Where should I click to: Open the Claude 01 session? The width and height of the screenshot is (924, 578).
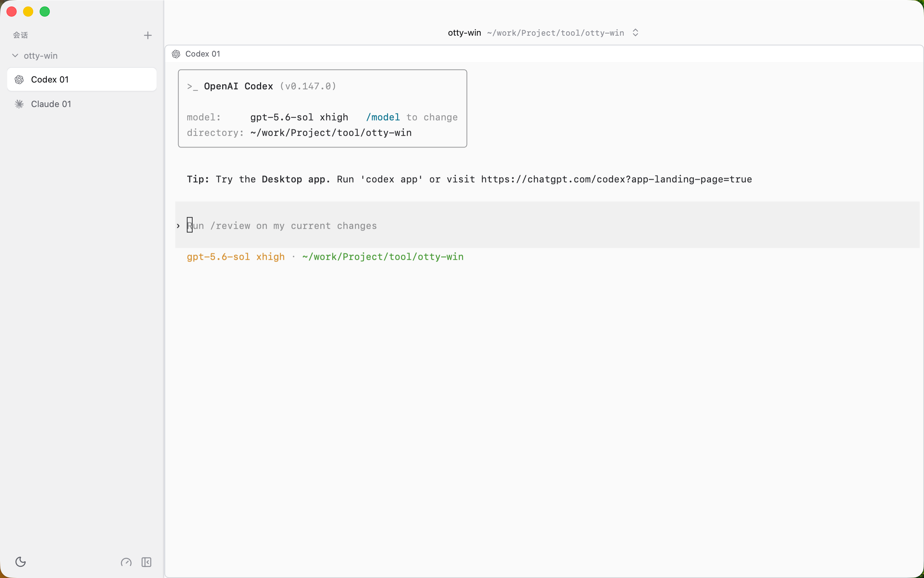82,104
